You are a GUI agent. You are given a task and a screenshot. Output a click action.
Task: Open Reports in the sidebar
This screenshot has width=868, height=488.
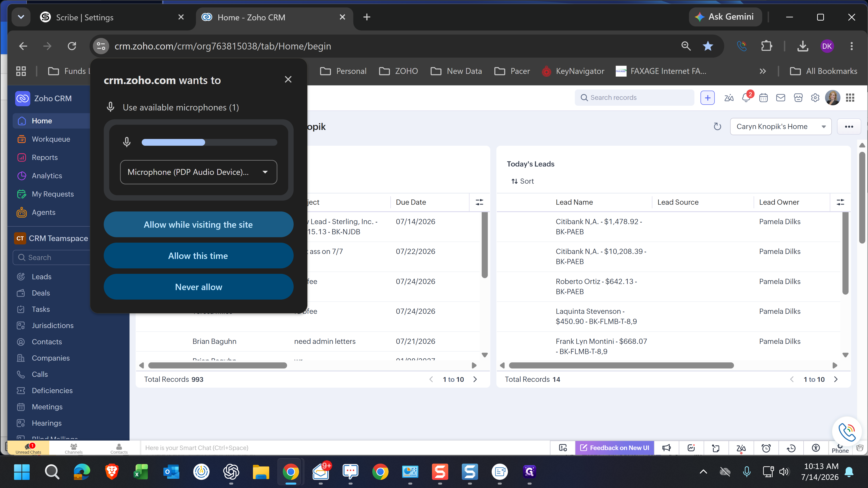[x=45, y=157]
